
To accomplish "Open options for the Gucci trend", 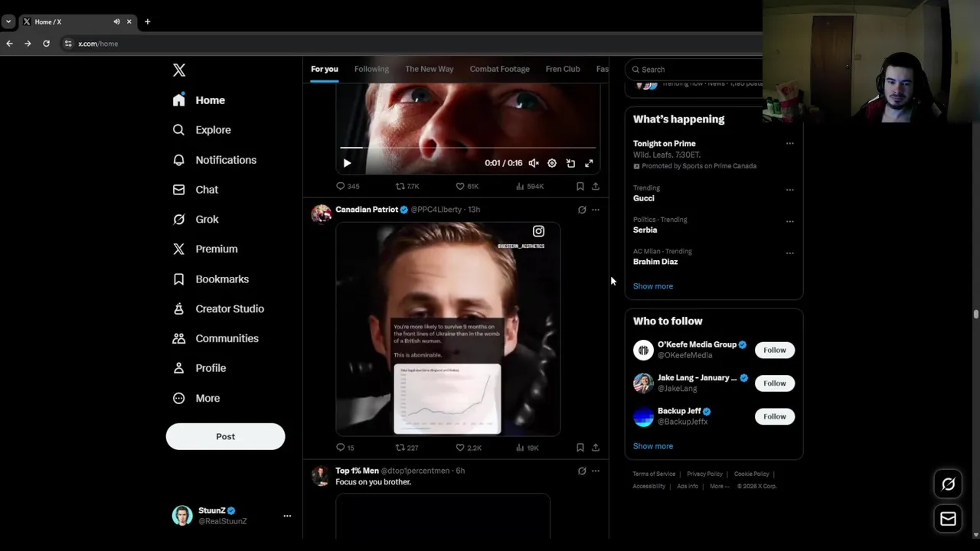I will [789, 190].
